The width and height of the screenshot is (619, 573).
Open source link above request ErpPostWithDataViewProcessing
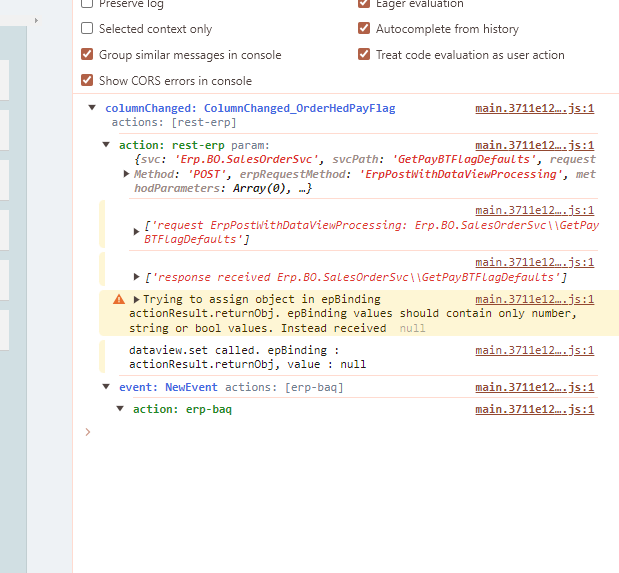(535, 210)
